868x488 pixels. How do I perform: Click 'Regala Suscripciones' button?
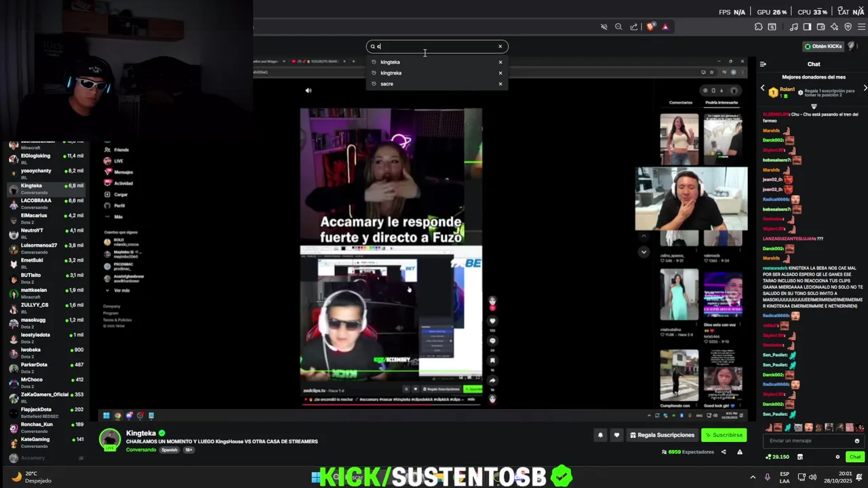click(662, 435)
